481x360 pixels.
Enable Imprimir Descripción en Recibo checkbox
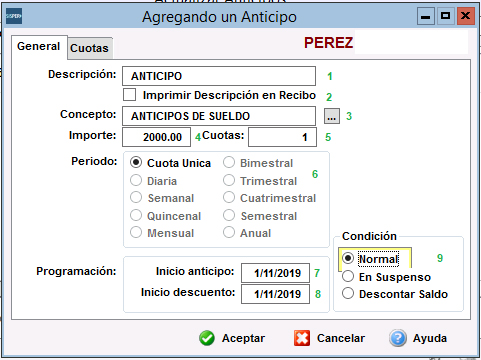[129, 95]
